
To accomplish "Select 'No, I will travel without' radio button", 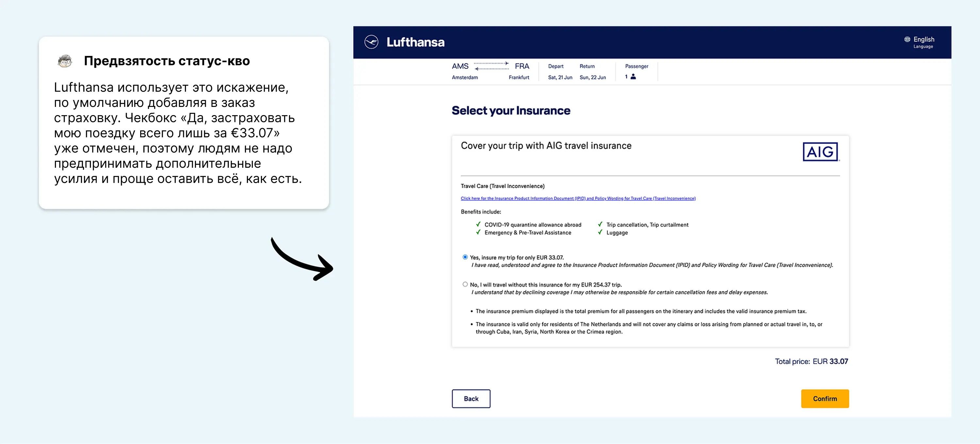I will pyautogui.click(x=465, y=284).
